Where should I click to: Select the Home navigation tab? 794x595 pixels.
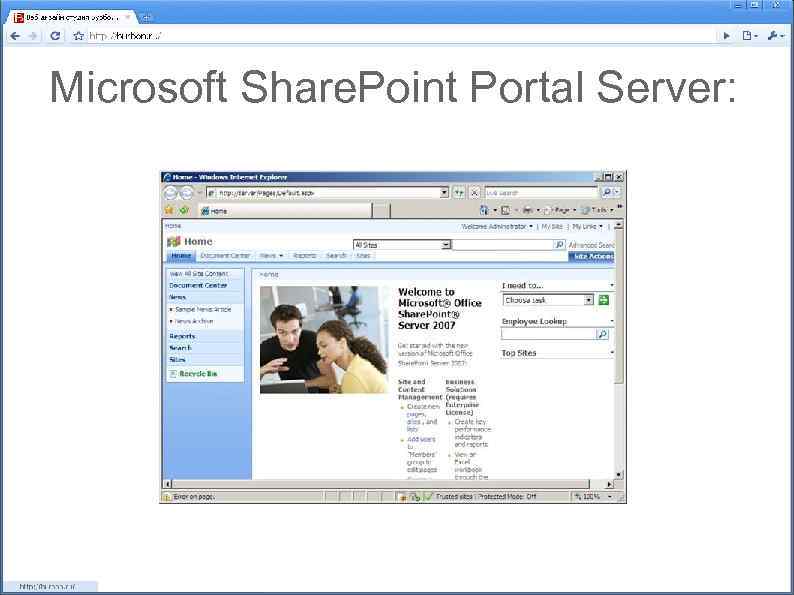(181, 256)
